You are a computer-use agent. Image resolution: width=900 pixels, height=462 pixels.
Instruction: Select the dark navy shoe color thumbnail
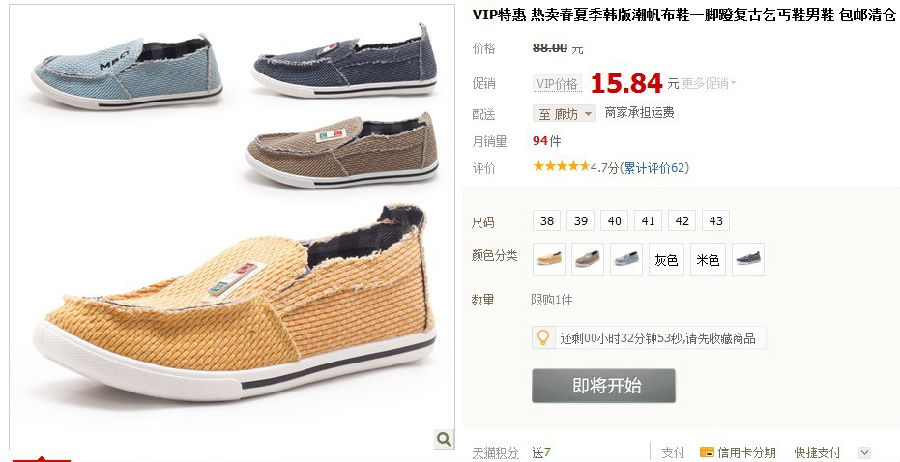748,259
